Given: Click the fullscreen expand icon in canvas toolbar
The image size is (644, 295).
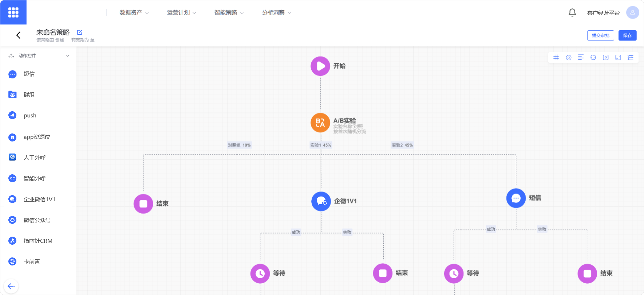Looking at the screenshot, I should click(618, 57).
